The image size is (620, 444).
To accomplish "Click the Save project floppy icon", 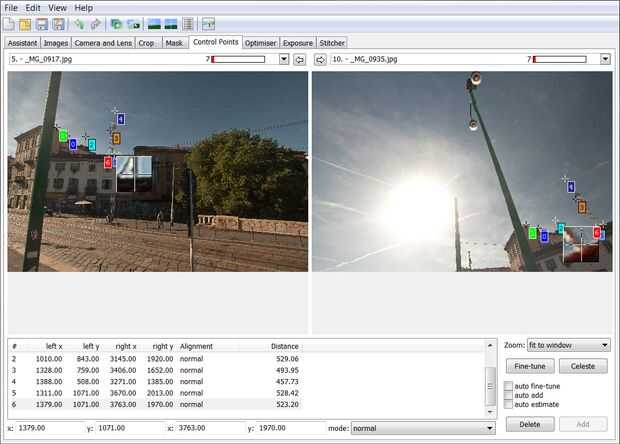I will click(42, 25).
